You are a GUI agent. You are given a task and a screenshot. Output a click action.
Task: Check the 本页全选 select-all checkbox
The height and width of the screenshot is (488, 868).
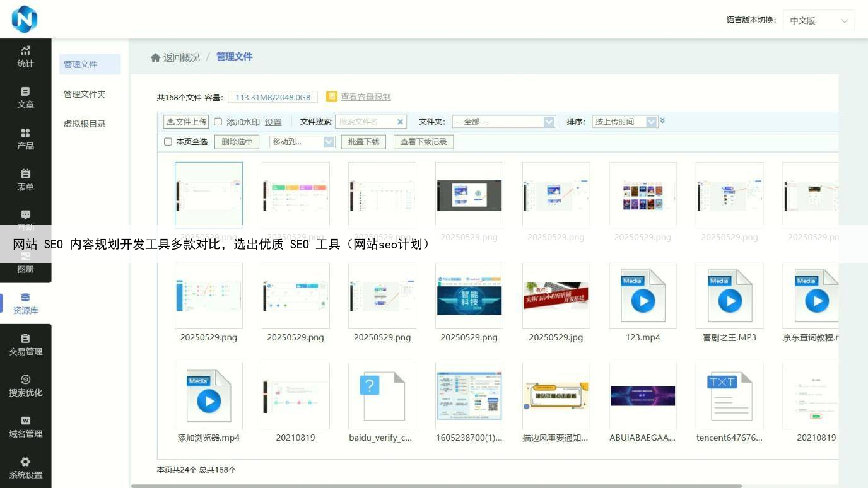coord(168,142)
